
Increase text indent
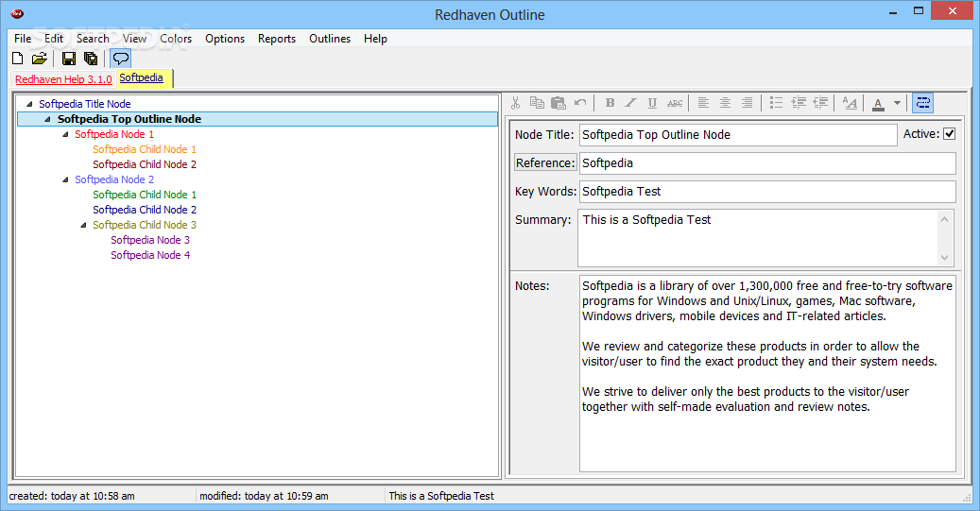pos(799,103)
